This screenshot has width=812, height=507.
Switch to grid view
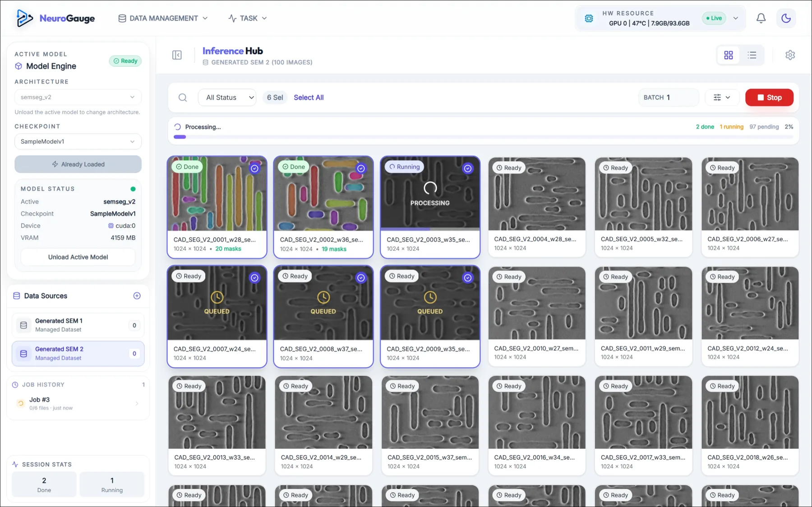pyautogui.click(x=729, y=55)
